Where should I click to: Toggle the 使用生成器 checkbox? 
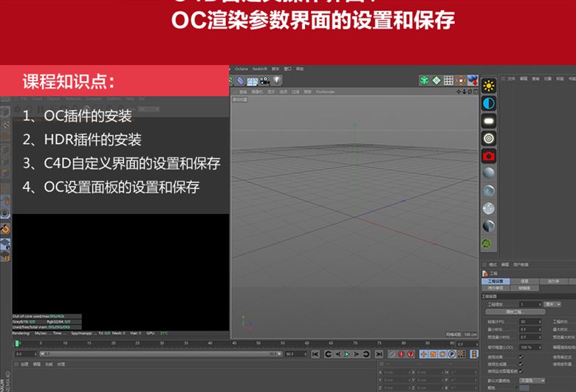tap(521, 364)
